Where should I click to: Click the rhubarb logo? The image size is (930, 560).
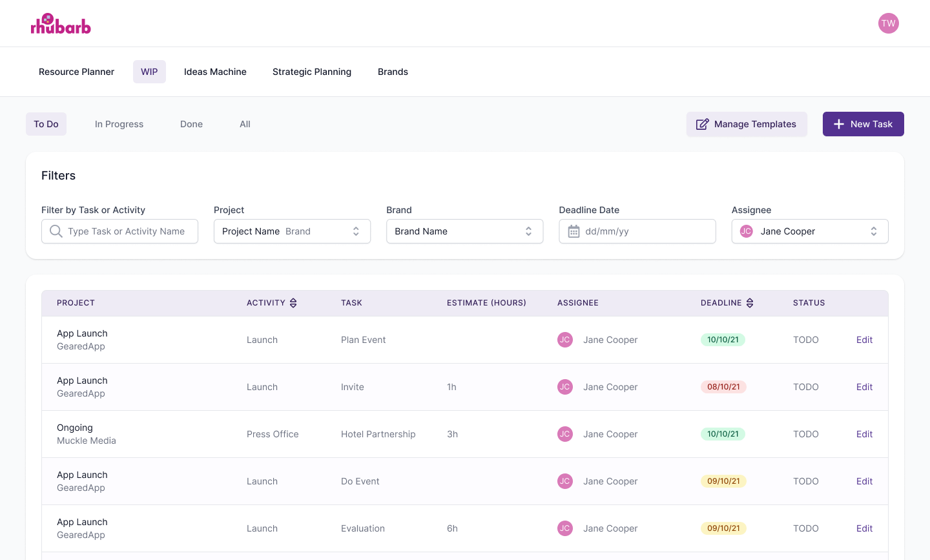pyautogui.click(x=61, y=23)
